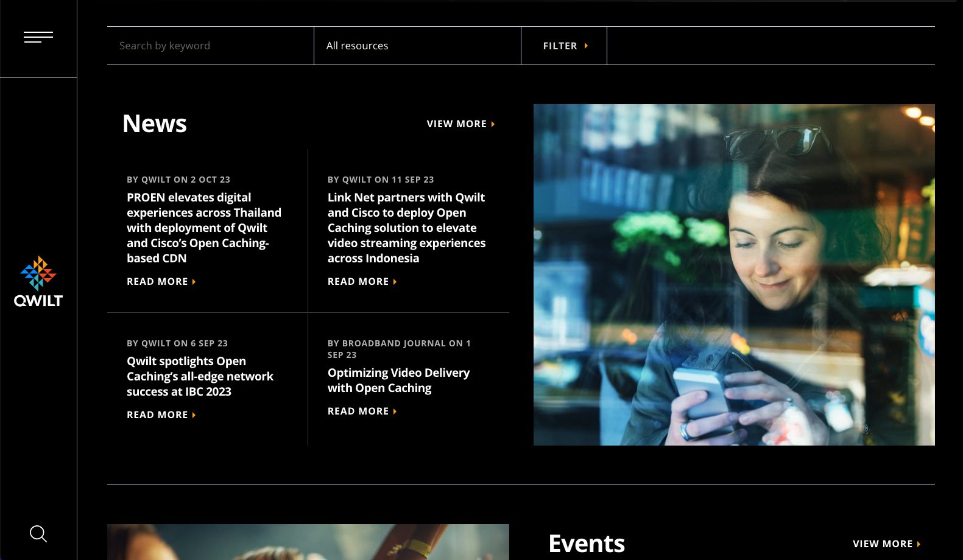Click 'BY QWILT ON 6 SEP 23' byline
This screenshot has width=963, height=560.
click(177, 343)
